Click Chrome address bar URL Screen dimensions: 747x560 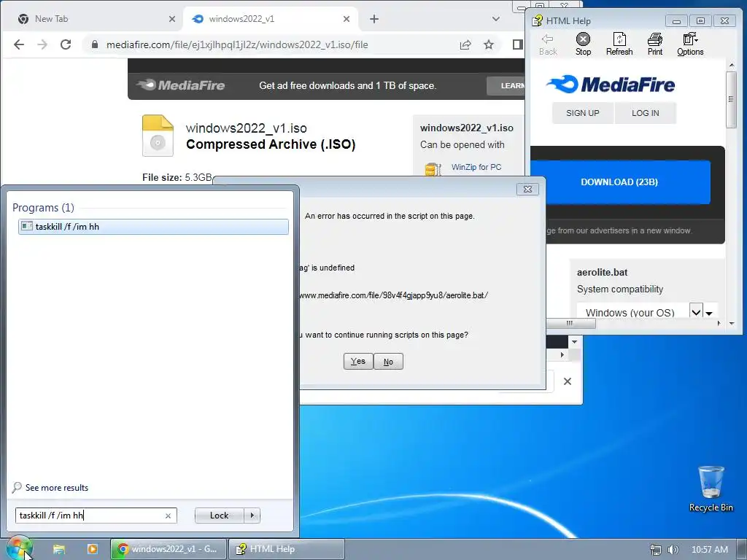pos(237,44)
